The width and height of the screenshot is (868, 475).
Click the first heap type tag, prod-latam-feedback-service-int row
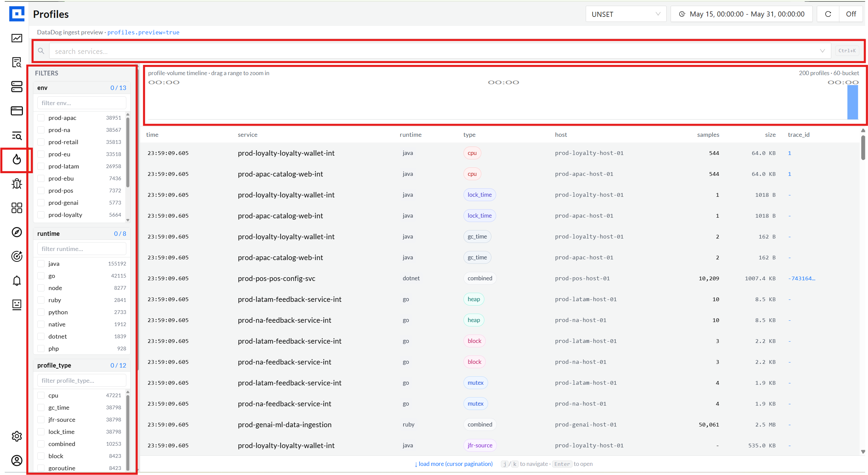tap(474, 299)
